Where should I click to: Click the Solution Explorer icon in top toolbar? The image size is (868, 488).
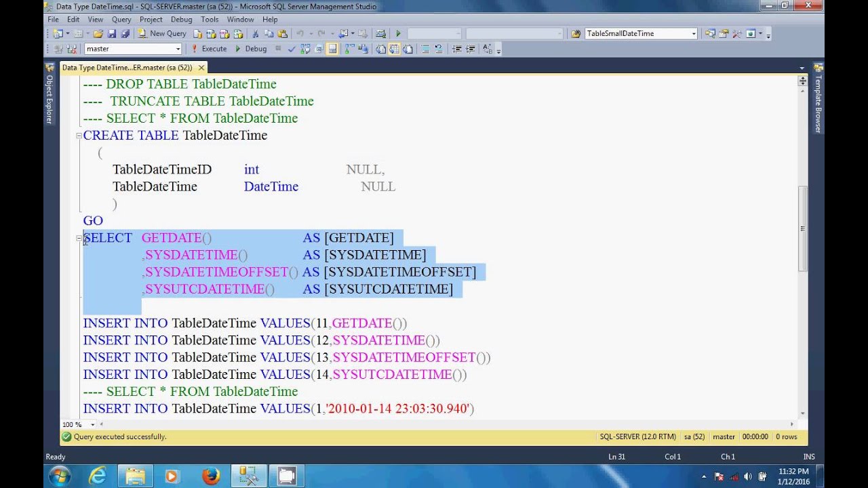click(x=710, y=33)
